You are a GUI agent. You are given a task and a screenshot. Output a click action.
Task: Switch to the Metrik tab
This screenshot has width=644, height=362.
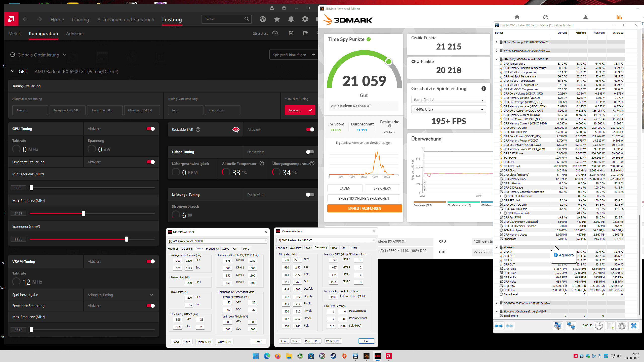pyautogui.click(x=15, y=33)
